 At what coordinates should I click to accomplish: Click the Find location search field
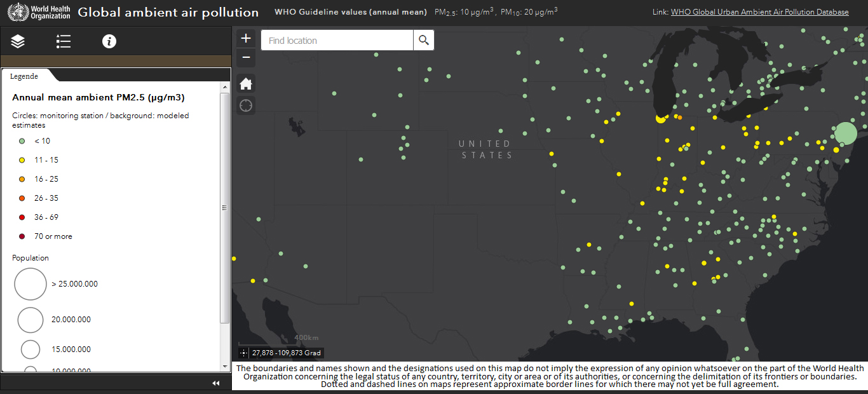click(337, 40)
